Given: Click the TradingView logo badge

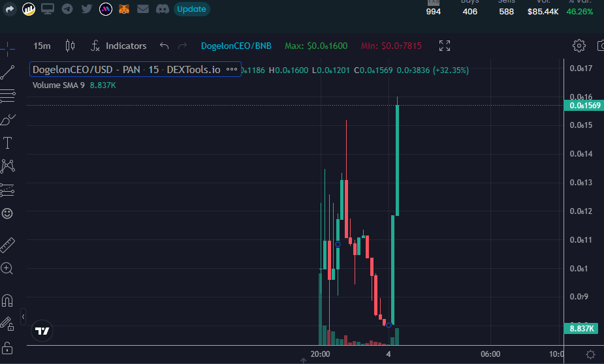Looking at the screenshot, I should (x=42, y=331).
